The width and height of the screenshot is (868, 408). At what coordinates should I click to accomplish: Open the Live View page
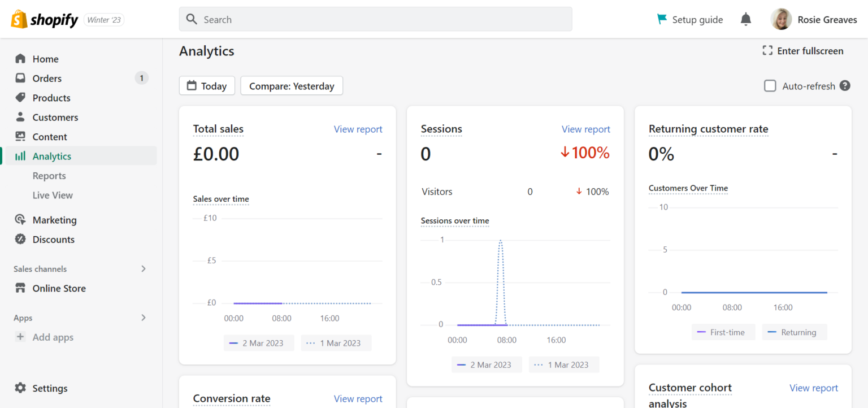53,195
